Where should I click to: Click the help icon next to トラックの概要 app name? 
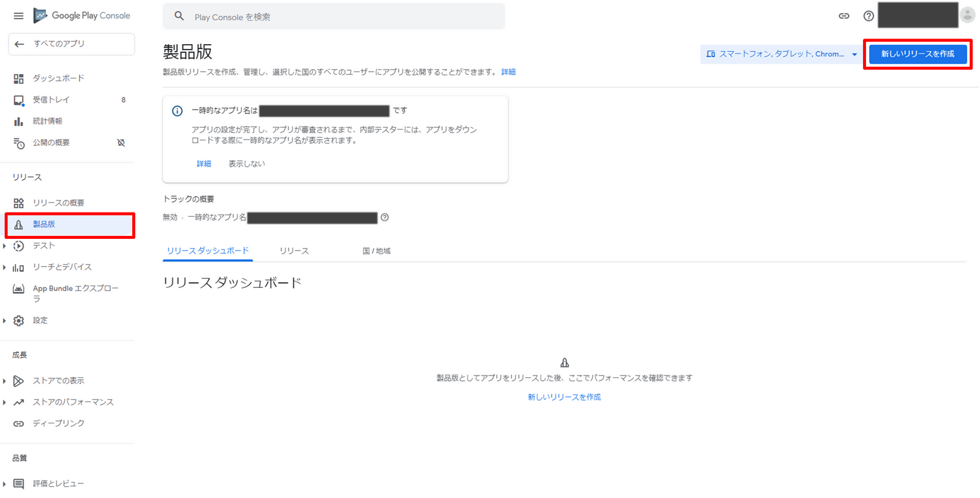click(x=385, y=217)
